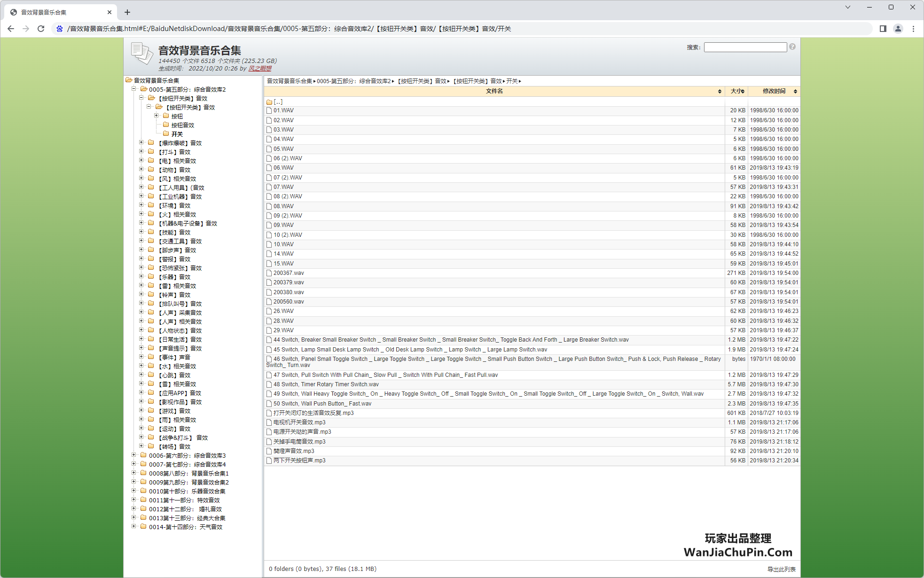Click the 导出此列表 export link

pyautogui.click(x=781, y=569)
